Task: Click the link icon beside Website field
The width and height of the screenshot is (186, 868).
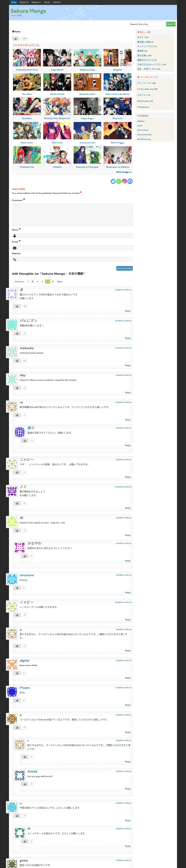Action: point(14,259)
